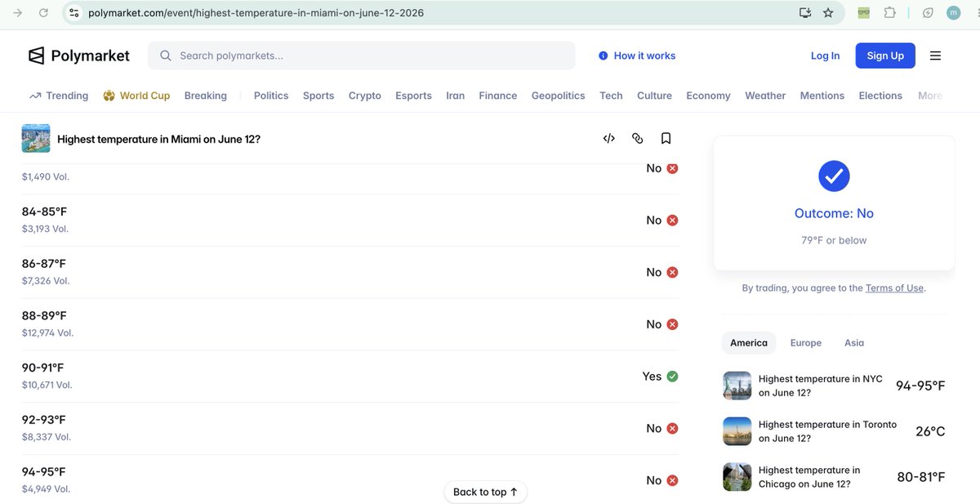The image size is (980, 504).
Task: Click the How it works info icon
Action: [x=604, y=56]
